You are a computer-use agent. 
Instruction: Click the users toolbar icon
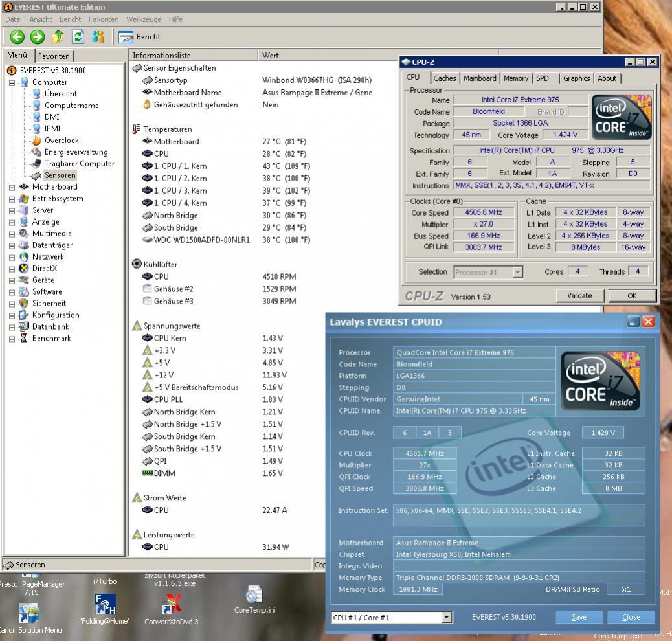coord(98,37)
